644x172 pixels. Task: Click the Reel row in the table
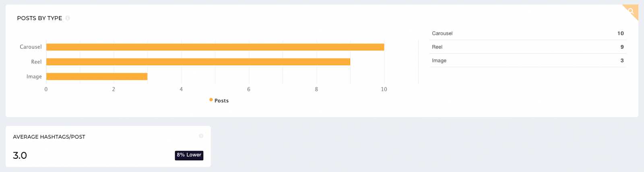528,47
